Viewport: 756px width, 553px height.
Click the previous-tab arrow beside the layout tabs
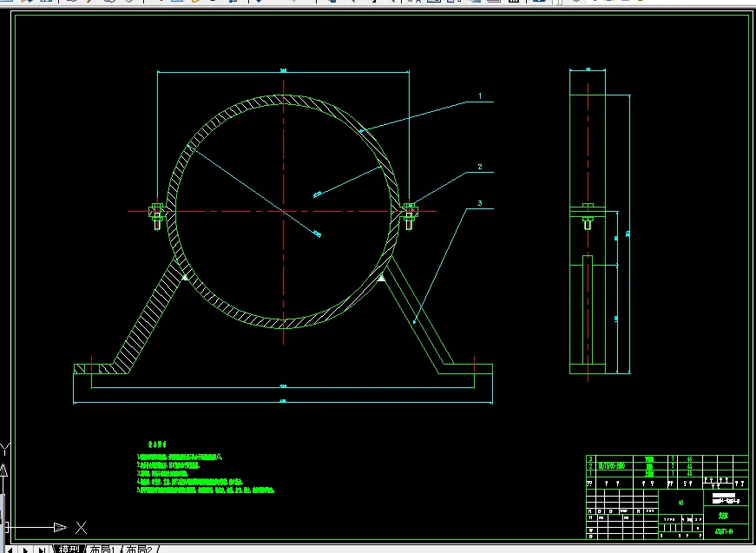[x=10, y=550]
